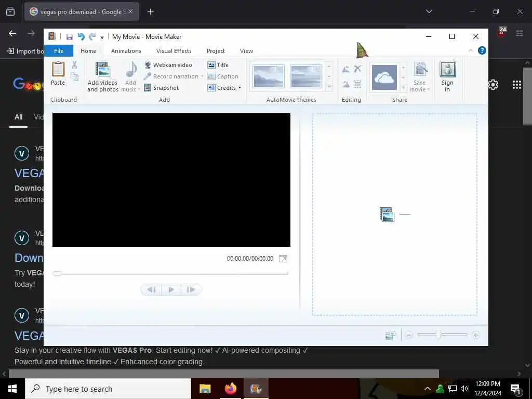View the preview full screen

283,259
